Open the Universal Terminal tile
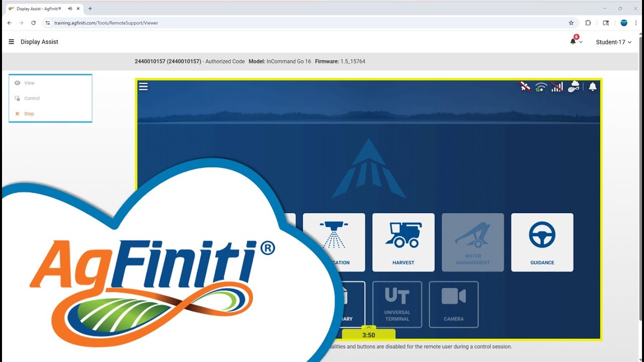Image resolution: width=644 pixels, height=362 pixels. 397,304
